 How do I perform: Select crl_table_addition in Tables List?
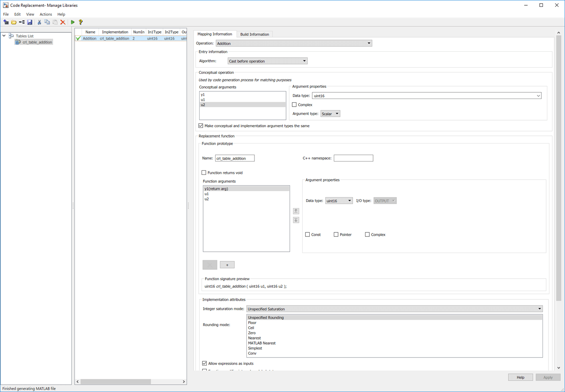[37, 42]
